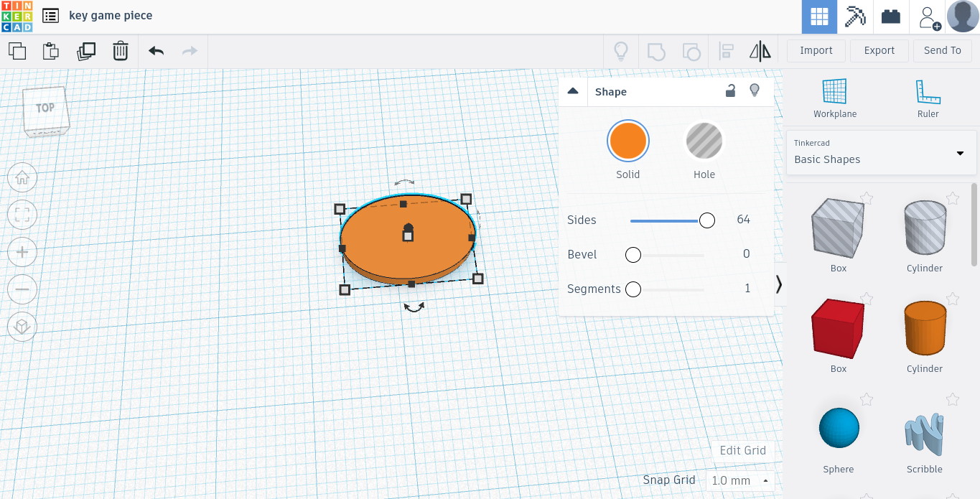
Task: Click the Align tool icon
Action: point(726,52)
